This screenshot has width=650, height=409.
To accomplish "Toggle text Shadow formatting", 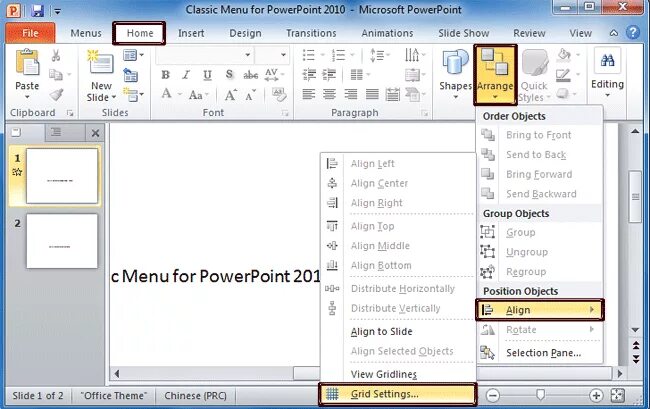I will tap(229, 75).
